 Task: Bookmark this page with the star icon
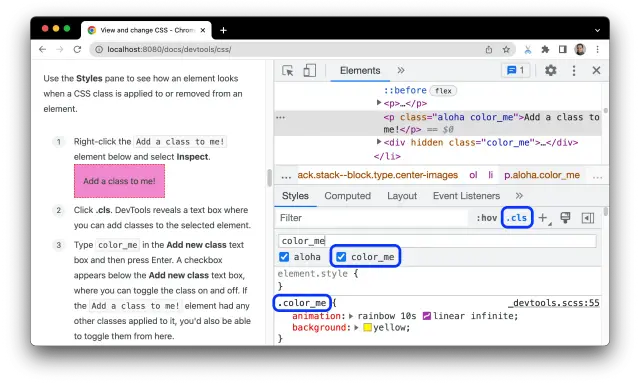click(506, 49)
